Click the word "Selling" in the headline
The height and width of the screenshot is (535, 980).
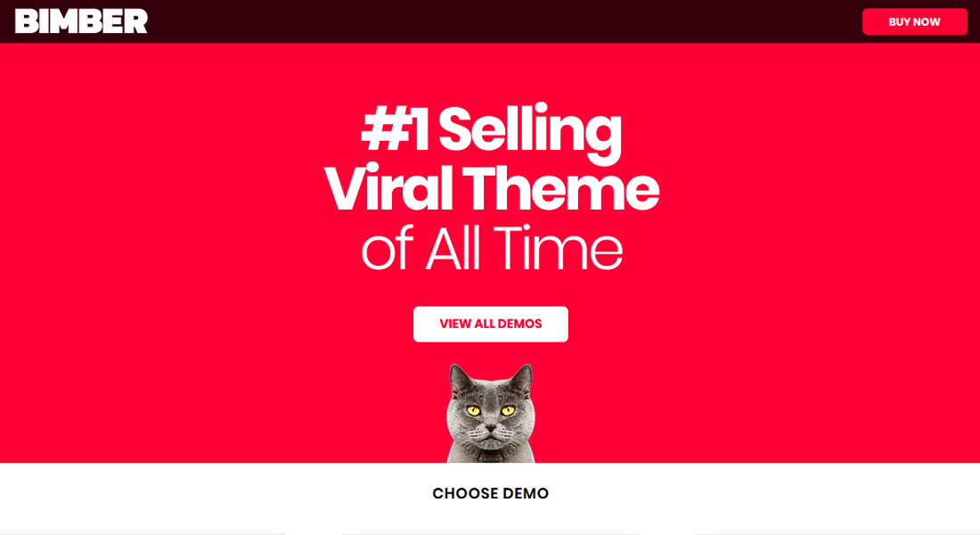pyautogui.click(x=530, y=132)
